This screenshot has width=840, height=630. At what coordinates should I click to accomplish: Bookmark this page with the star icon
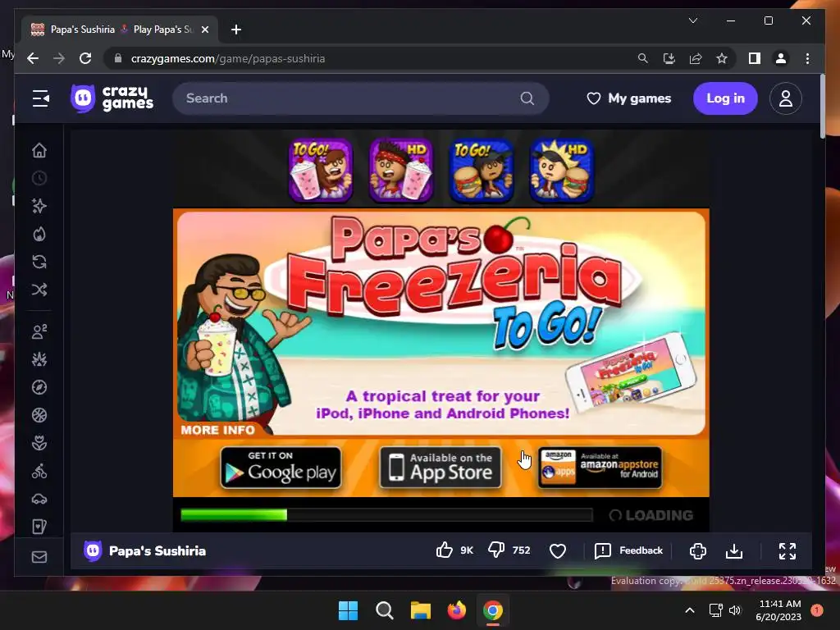(722, 58)
